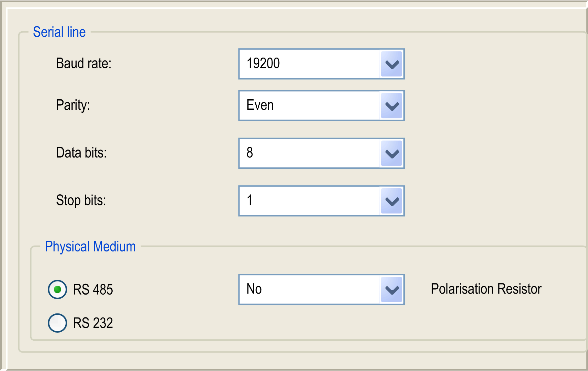Screen dimensions: 588x371
Task: Click the RS 485 text label
Action: (x=93, y=290)
